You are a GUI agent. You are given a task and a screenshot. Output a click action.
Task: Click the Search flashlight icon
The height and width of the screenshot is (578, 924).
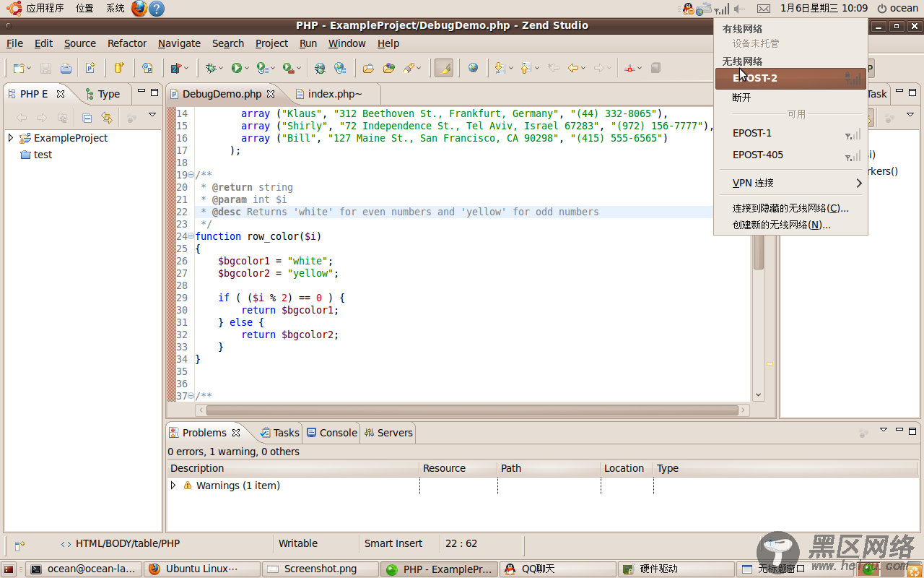pyautogui.click(x=409, y=68)
